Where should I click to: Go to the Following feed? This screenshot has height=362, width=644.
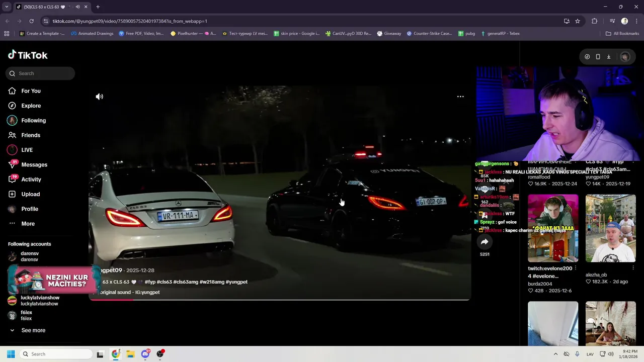27,120
